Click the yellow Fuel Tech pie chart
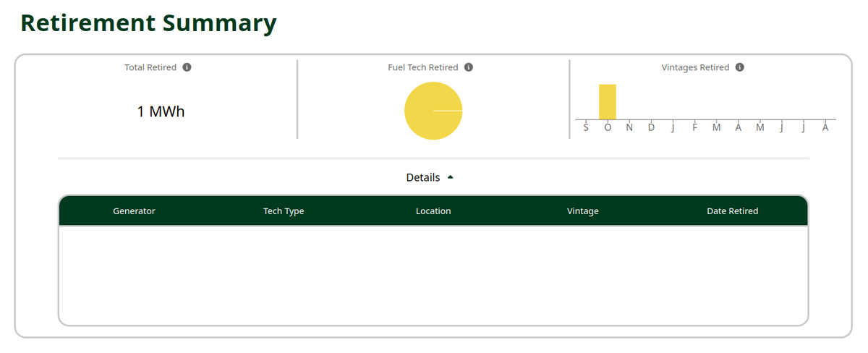868x353 pixels. tap(433, 111)
